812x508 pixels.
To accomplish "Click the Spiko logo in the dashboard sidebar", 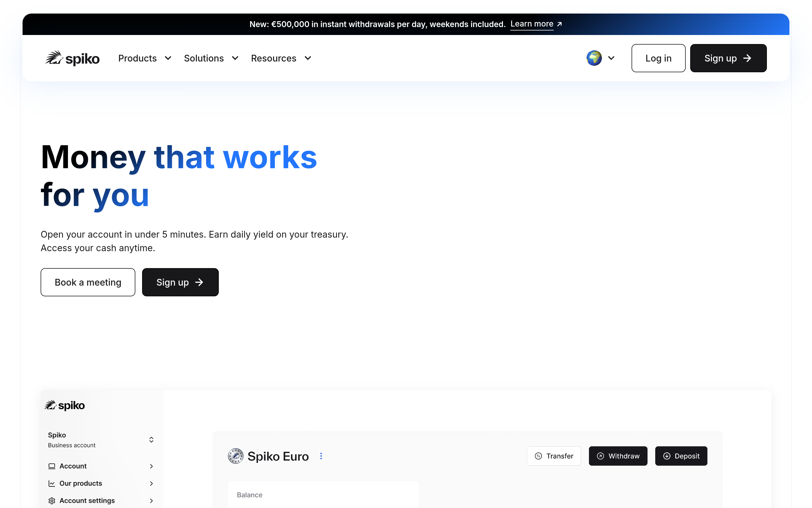I will pos(64,405).
